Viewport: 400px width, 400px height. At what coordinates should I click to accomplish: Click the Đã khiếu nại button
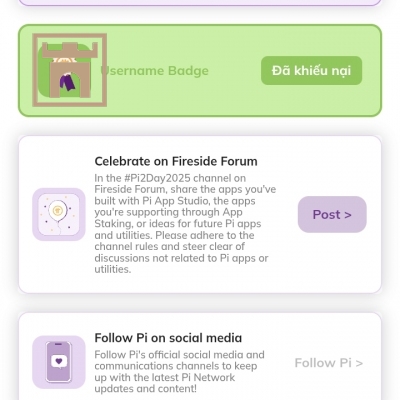coord(311,70)
